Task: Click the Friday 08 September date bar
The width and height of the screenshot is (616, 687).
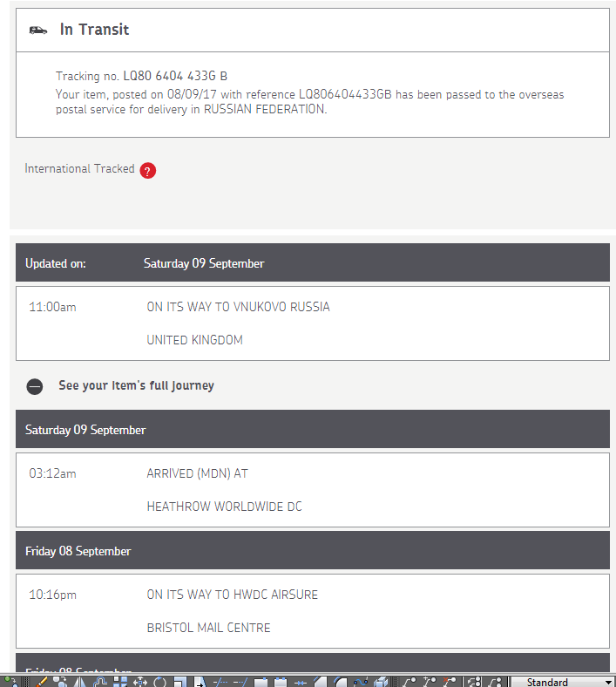Action: (x=312, y=551)
